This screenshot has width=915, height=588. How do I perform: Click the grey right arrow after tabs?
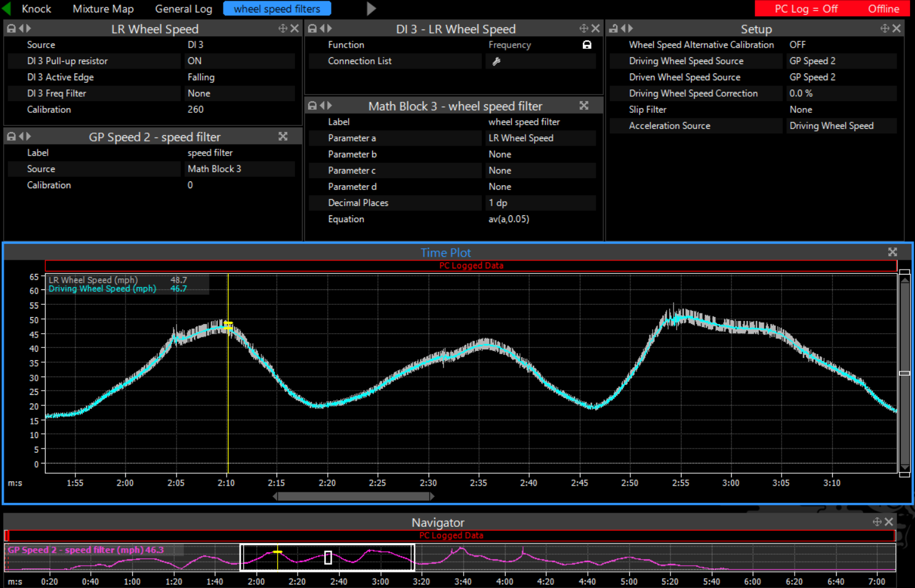click(x=371, y=9)
